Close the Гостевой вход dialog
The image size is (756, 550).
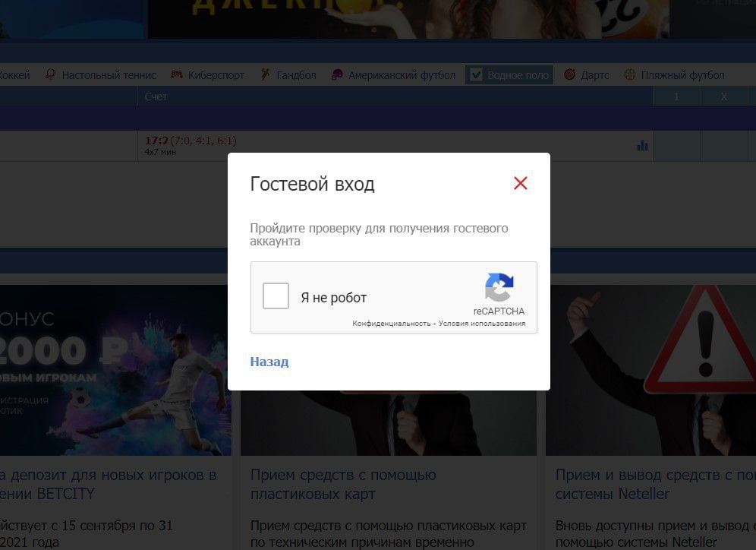[x=520, y=183]
